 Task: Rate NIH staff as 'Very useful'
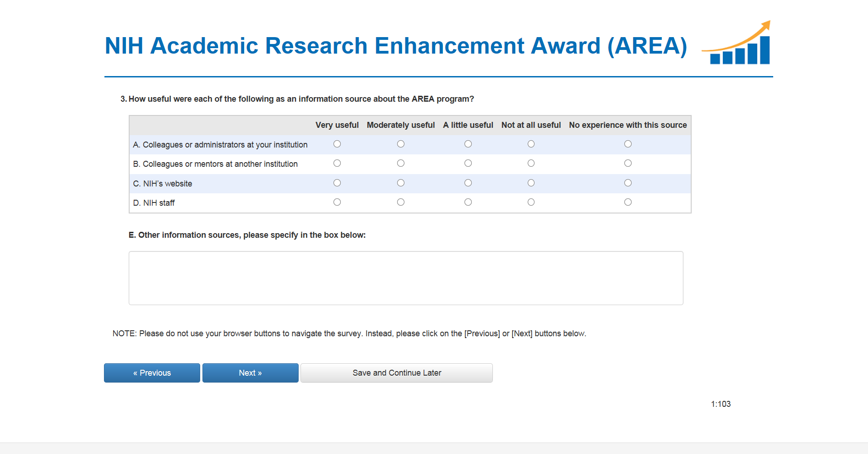click(337, 202)
